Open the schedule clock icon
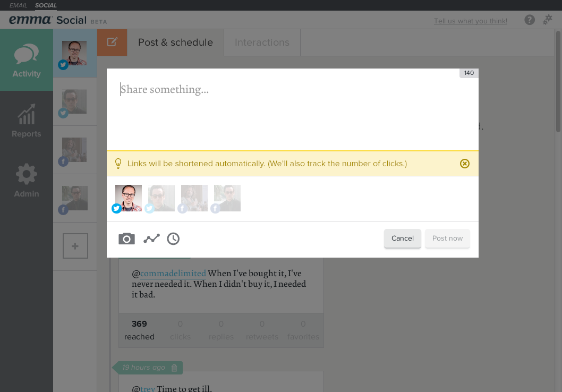This screenshot has height=392, width=562. coord(173,239)
